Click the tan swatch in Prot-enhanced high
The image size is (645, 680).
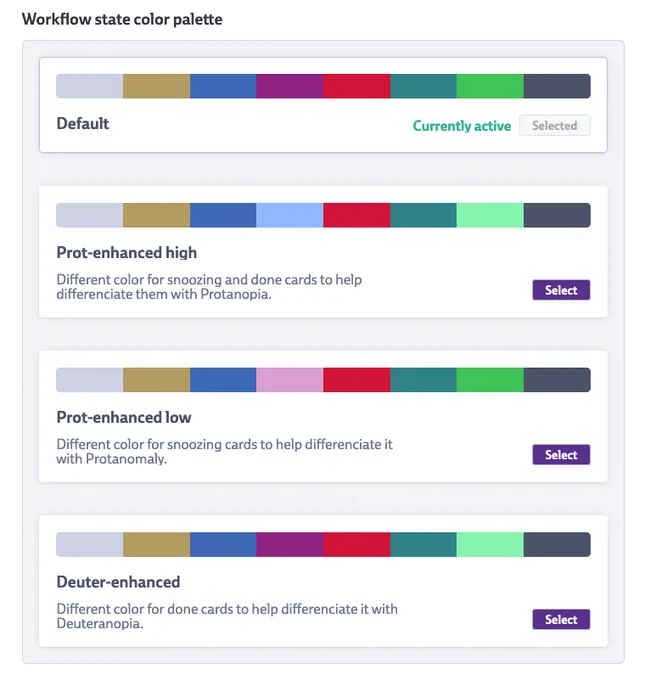(x=156, y=215)
